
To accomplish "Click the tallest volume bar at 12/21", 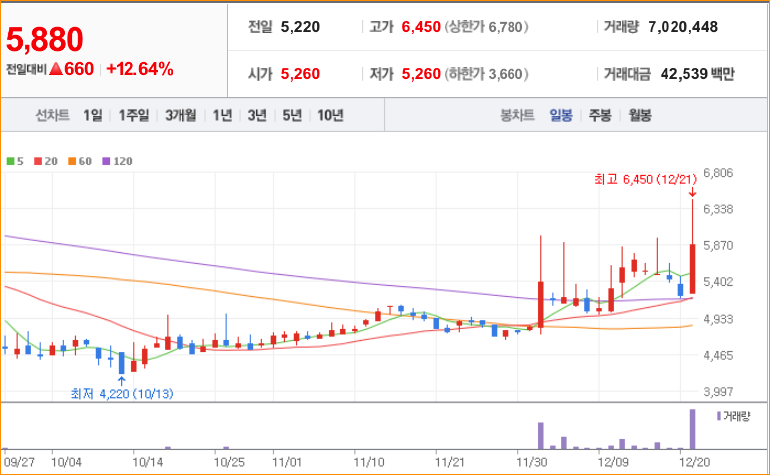I will tap(692, 429).
